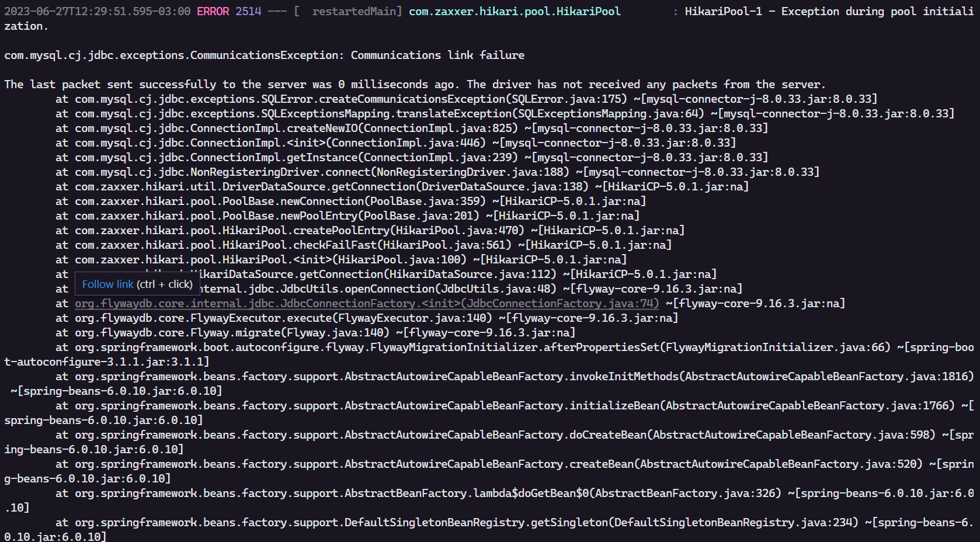The height and width of the screenshot is (542, 980).
Task: Click PoolBase.newPoolEntry stack frame
Action: click(348, 216)
